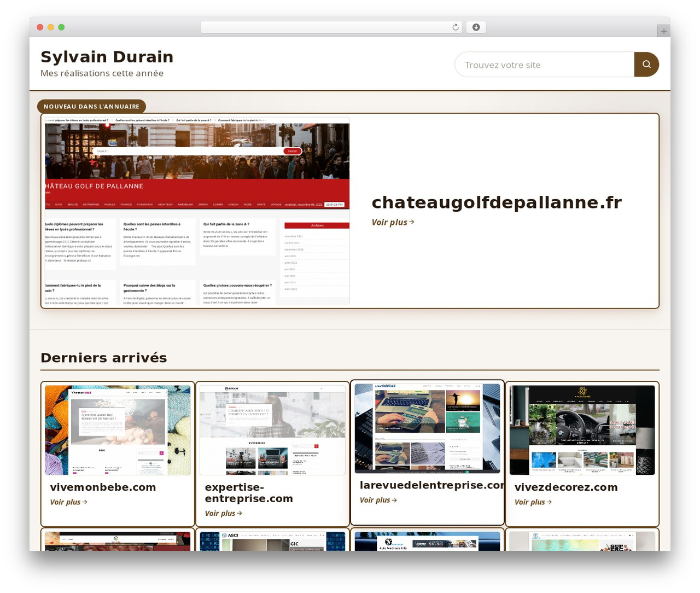Click the browser address bar
The image size is (700, 593).
331,27
